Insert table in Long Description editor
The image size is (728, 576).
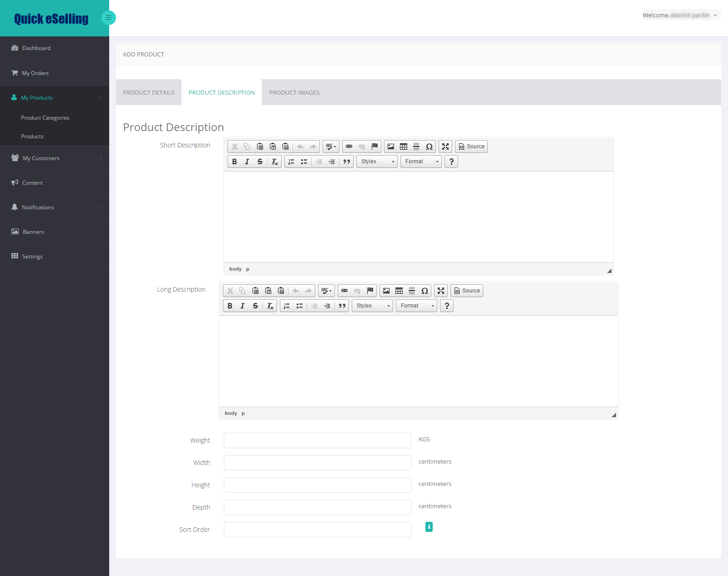pos(399,291)
